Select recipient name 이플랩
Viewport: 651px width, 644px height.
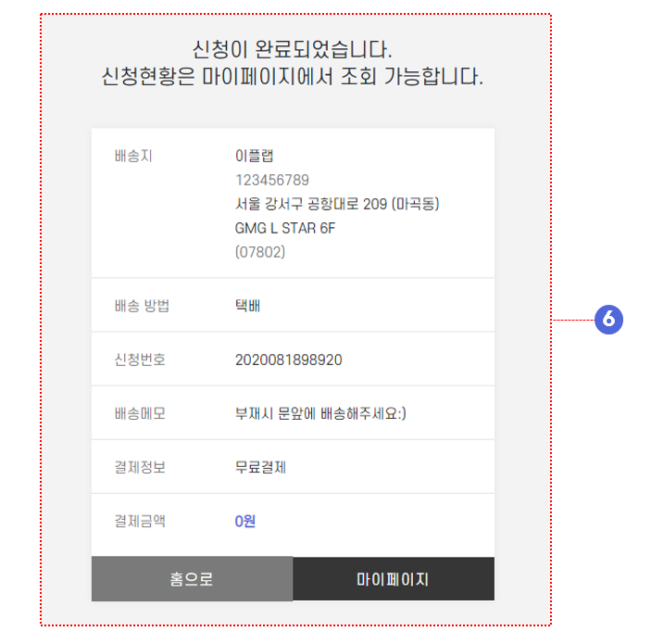(x=254, y=156)
